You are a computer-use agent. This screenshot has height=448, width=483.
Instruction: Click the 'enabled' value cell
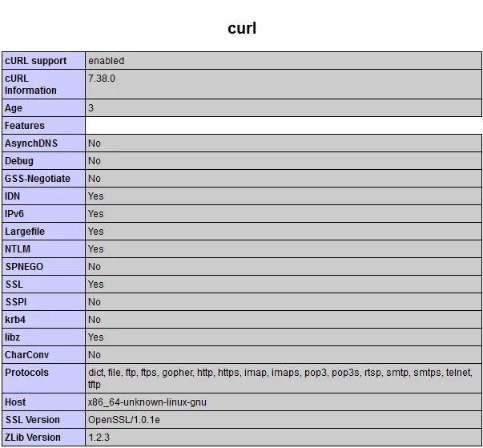(x=284, y=61)
